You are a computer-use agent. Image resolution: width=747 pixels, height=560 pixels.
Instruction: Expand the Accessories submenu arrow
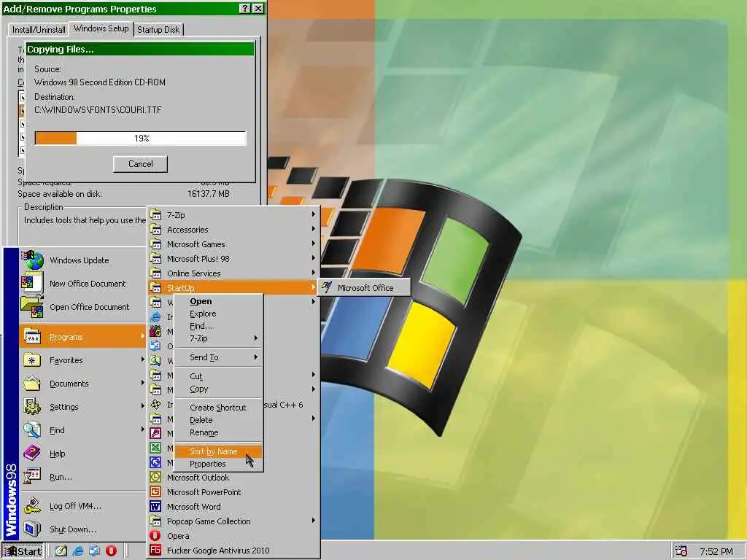click(314, 229)
